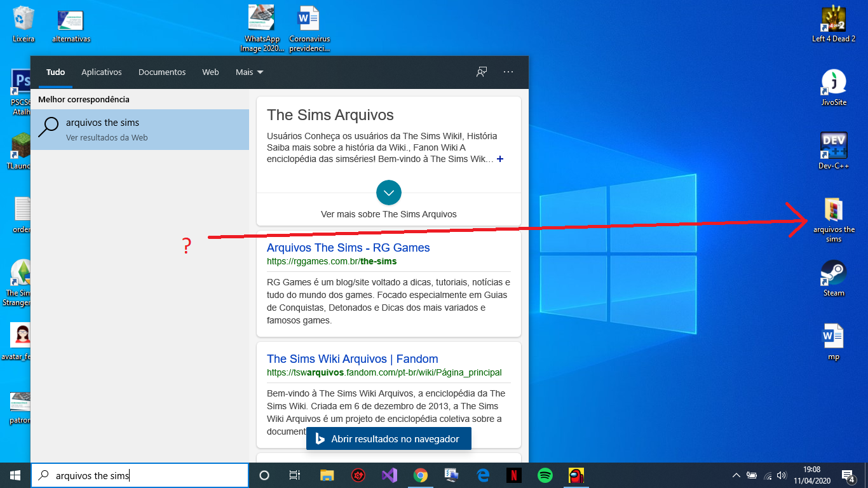Image resolution: width=868 pixels, height=488 pixels.
Task: Open Microsoft Edge from the taskbar
Action: click(483, 475)
